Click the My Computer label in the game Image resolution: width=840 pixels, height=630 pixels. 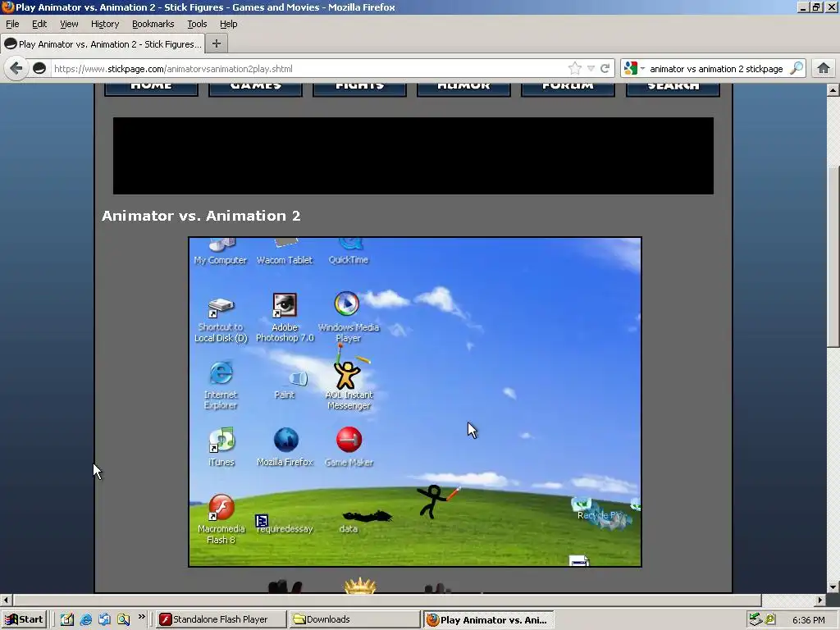(x=220, y=260)
